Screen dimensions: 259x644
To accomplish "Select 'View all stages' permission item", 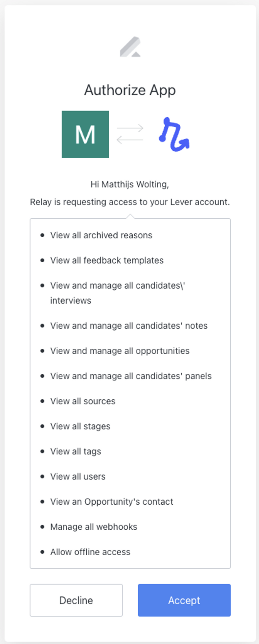I will 80,426.
